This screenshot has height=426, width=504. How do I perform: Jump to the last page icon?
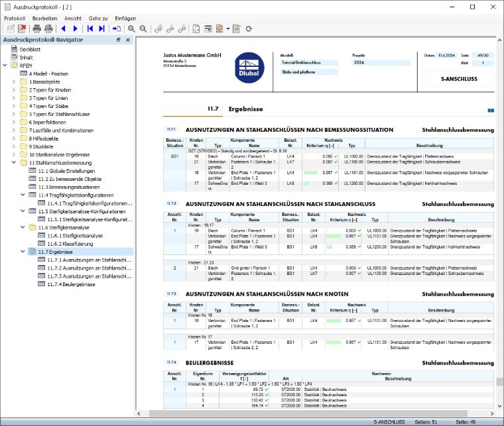(101, 29)
